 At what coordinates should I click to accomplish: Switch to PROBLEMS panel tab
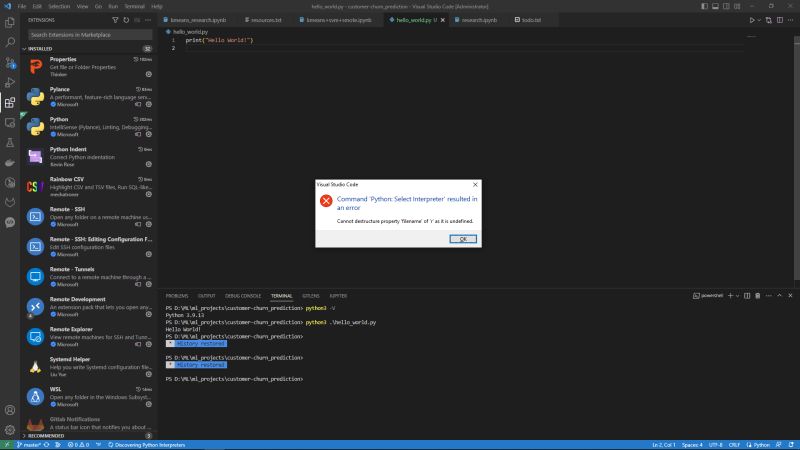pyautogui.click(x=177, y=296)
